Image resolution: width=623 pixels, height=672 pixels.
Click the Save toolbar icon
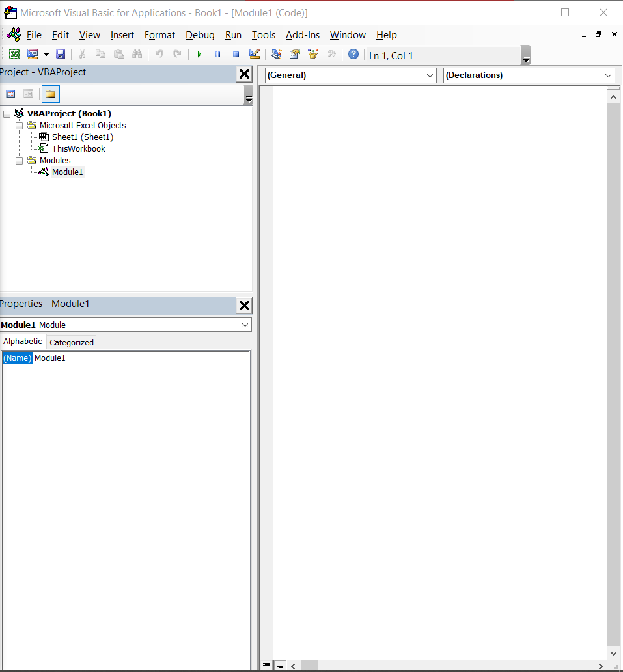point(61,54)
